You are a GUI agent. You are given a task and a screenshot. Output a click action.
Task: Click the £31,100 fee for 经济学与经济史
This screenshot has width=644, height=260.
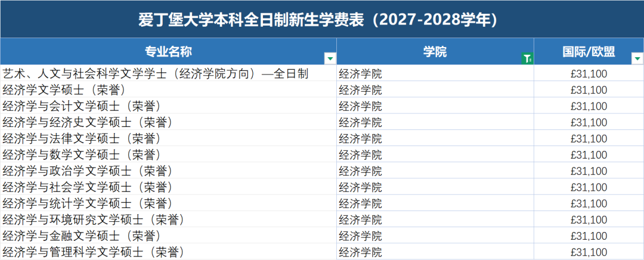click(589, 122)
